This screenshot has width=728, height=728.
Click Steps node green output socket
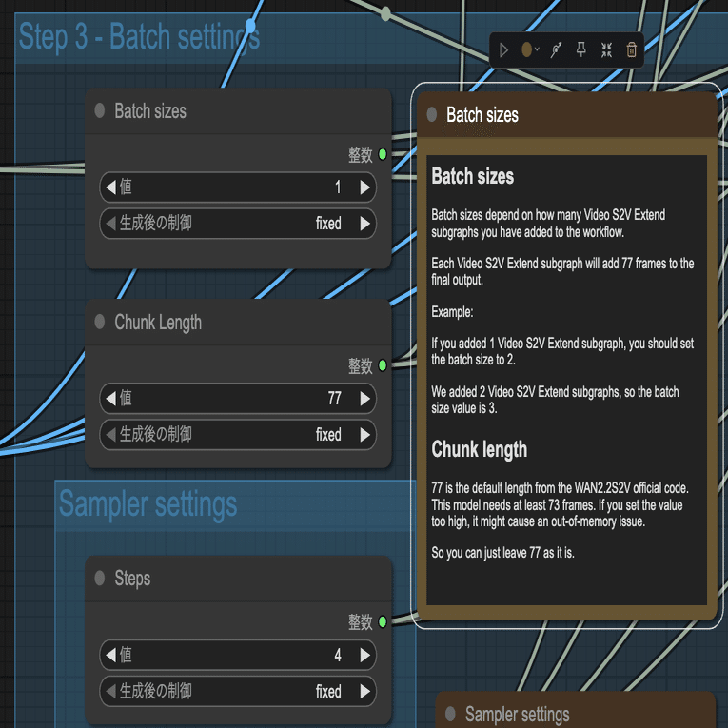click(383, 621)
